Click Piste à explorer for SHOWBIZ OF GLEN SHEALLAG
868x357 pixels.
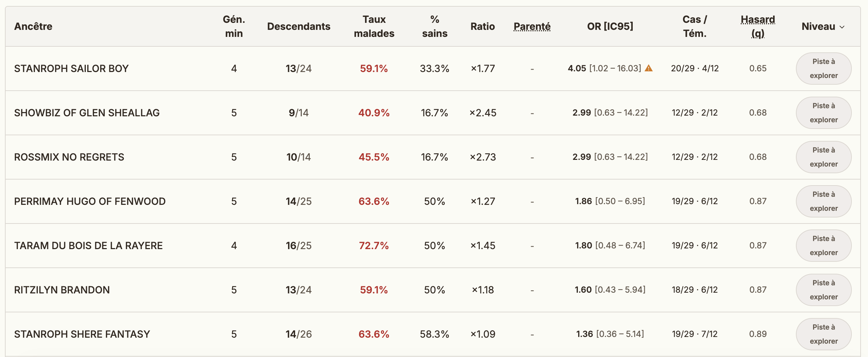[824, 113]
